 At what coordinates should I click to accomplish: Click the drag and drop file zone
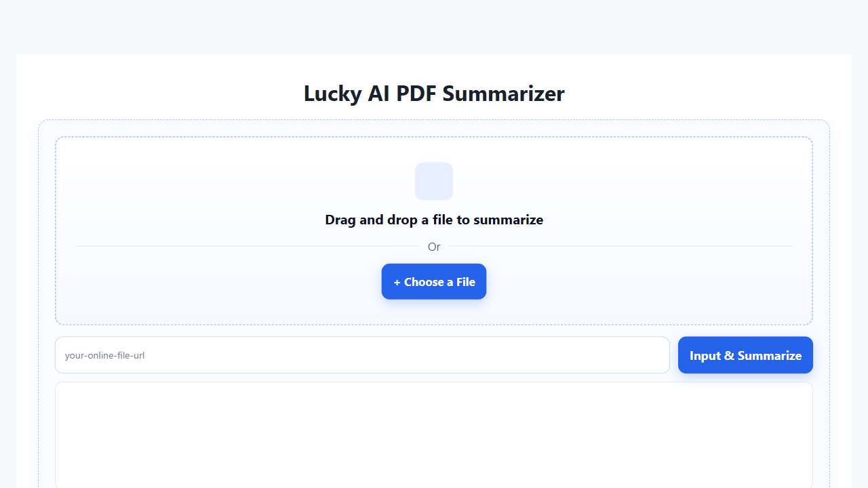coord(434,230)
